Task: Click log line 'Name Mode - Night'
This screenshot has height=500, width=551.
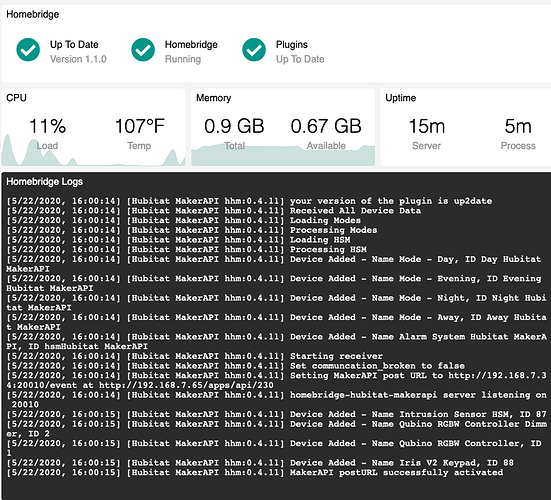Action: (276, 303)
